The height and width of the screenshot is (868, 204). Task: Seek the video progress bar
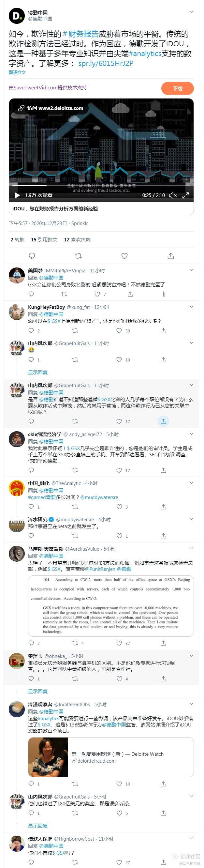tap(101, 185)
